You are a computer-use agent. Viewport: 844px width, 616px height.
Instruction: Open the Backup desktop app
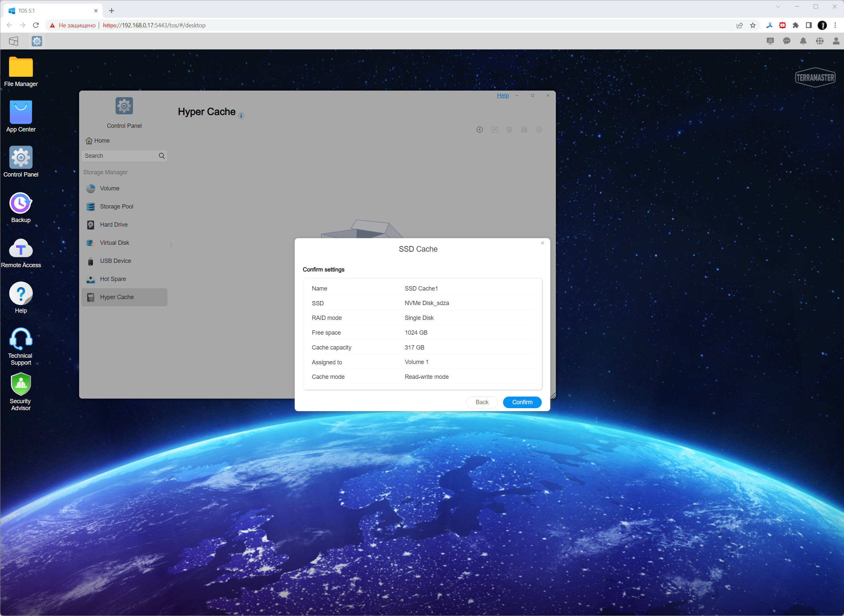click(21, 204)
